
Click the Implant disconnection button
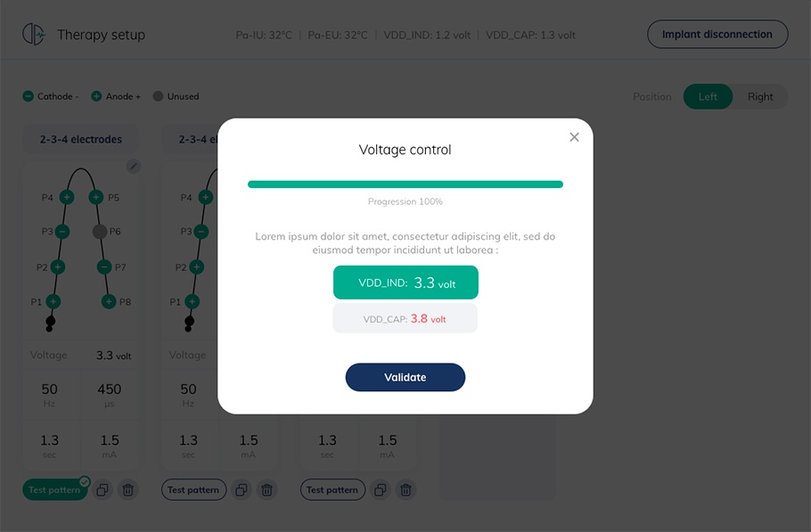(x=717, y=35)
